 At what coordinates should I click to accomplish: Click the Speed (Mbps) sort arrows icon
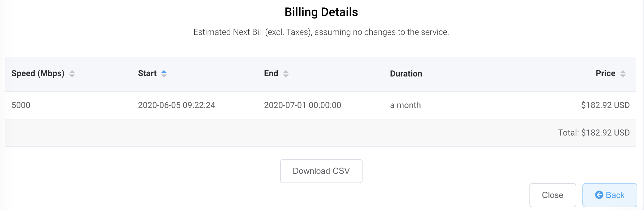tap(72, 73)
